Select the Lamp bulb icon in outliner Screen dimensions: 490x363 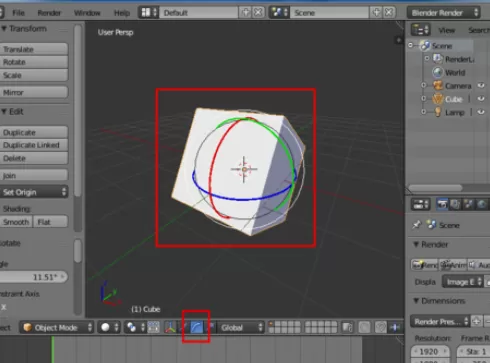(x=438, y=112)
